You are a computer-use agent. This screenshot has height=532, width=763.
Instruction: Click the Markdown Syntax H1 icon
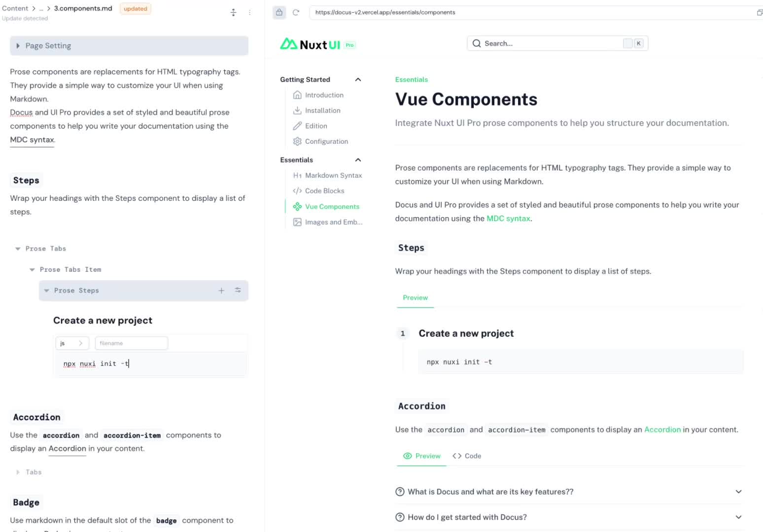[297, 175]
